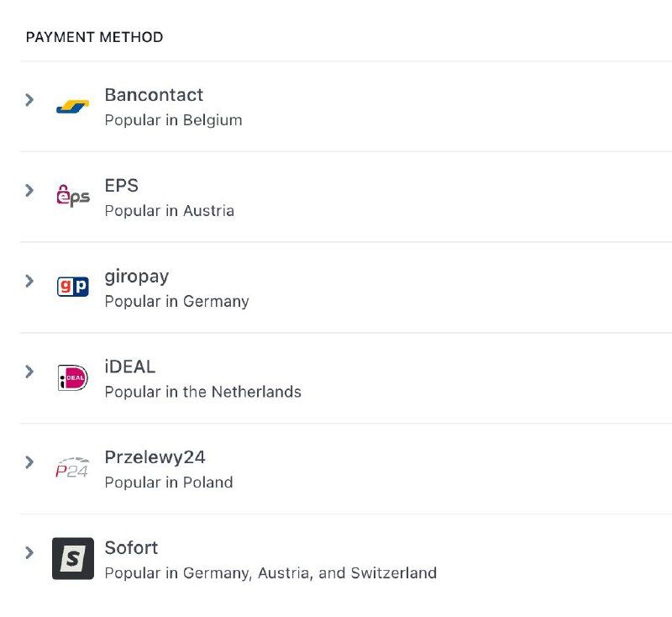Screen dimensions: 672x617
Task: Expand the Bancontact payment method chevron
Action: [x=29, y=100]
